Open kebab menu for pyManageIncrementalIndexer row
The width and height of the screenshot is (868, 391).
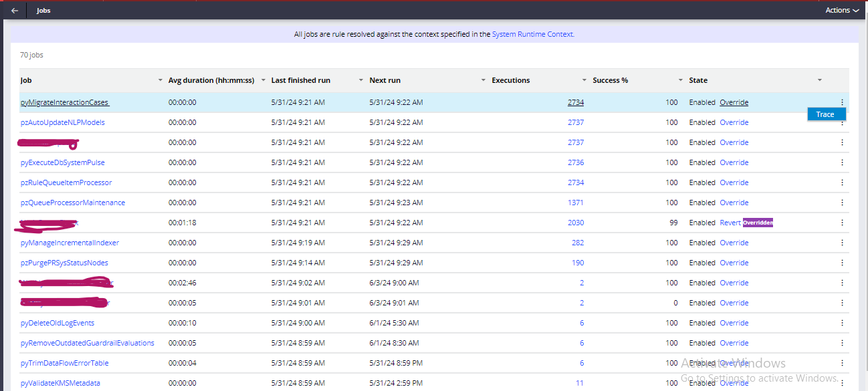pos(842,243)
